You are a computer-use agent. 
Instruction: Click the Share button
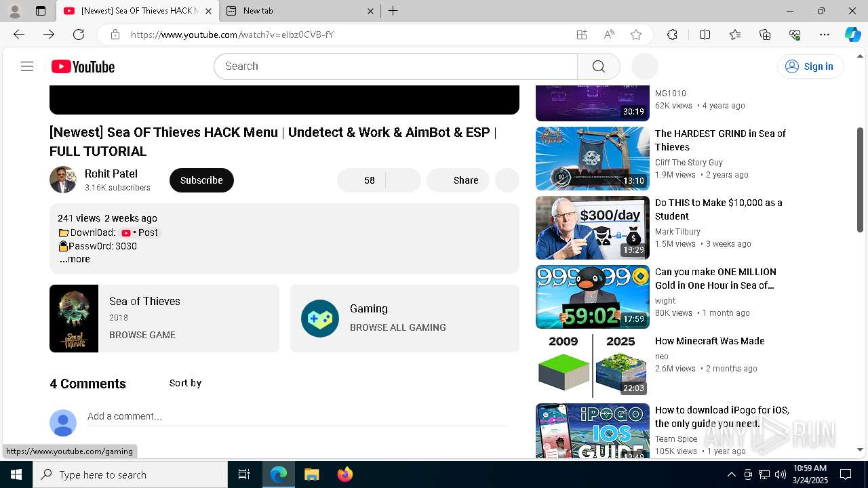458,180
